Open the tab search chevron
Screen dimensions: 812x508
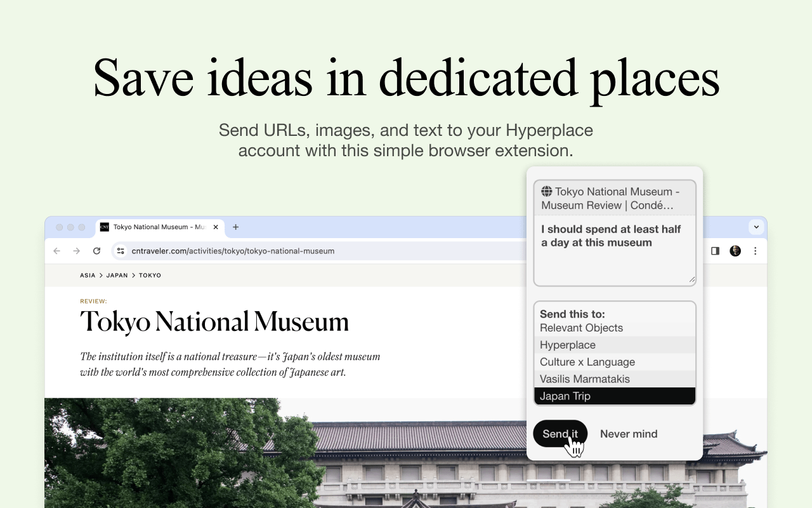(x=756, y=227)
